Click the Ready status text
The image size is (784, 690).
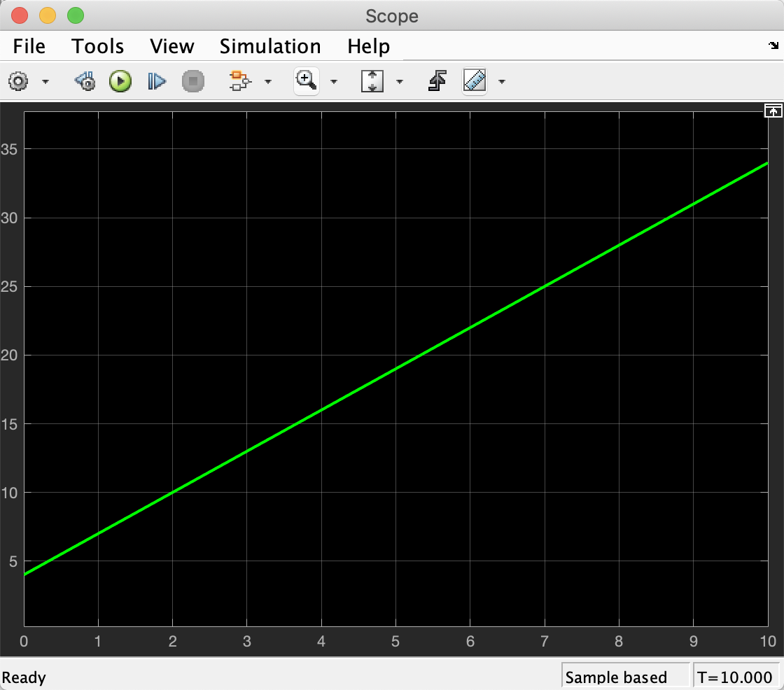[24, 678]
